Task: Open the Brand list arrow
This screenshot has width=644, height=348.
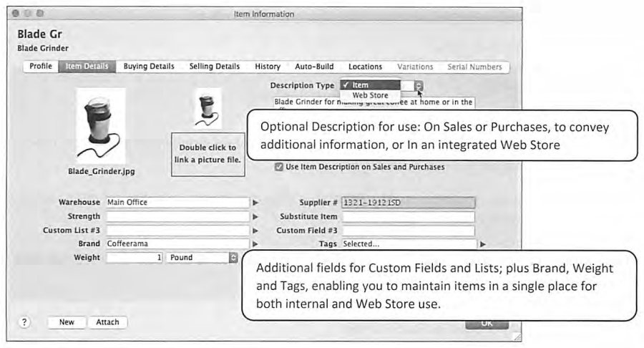Action: click(x=255, y=244)
